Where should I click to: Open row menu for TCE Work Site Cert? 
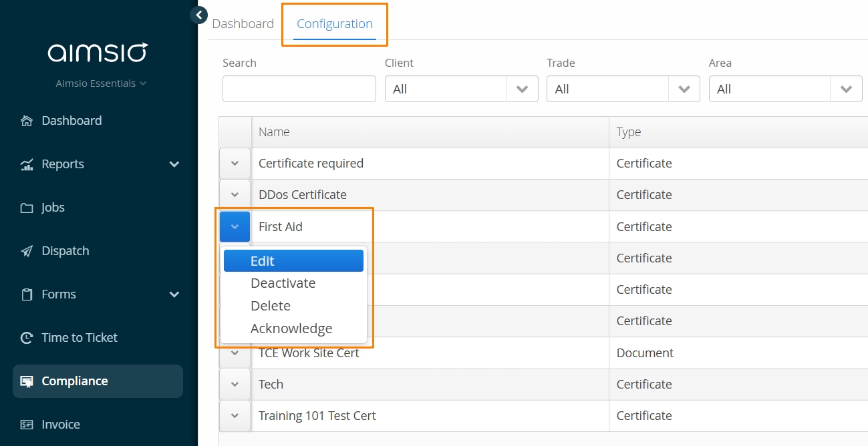pos(235,353)
